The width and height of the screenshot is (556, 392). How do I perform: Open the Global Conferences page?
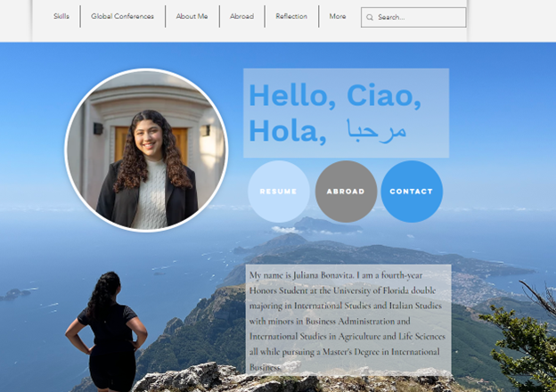point(122,16)
